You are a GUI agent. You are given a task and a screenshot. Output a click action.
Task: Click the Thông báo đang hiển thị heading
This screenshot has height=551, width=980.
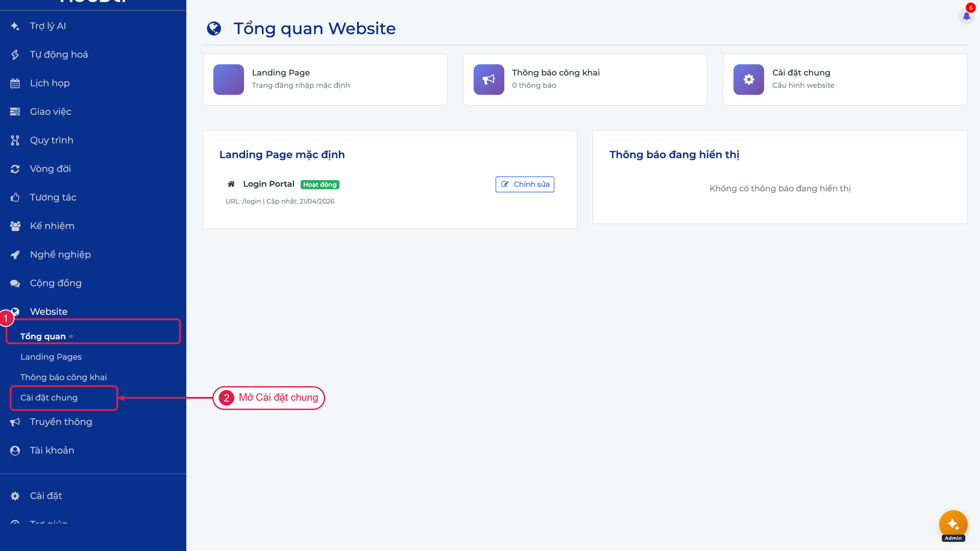tap(674, 154)
